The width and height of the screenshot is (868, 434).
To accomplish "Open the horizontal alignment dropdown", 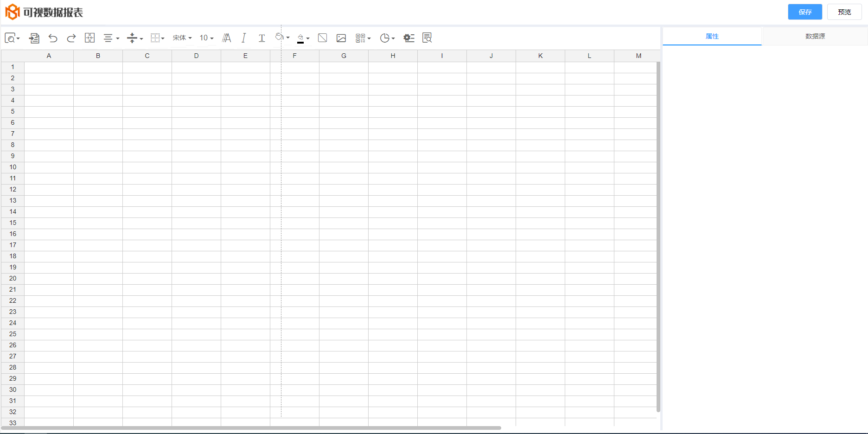I will (111, 38).
